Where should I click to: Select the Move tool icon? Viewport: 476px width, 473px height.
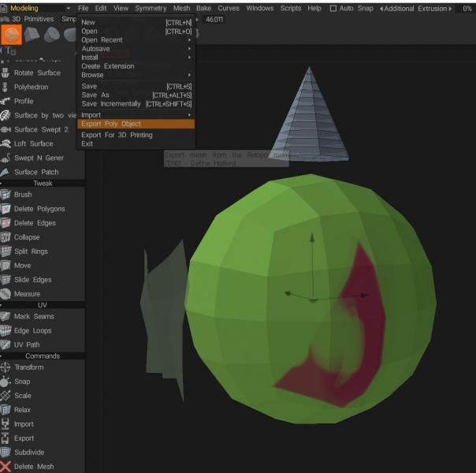tap(6, 266)
